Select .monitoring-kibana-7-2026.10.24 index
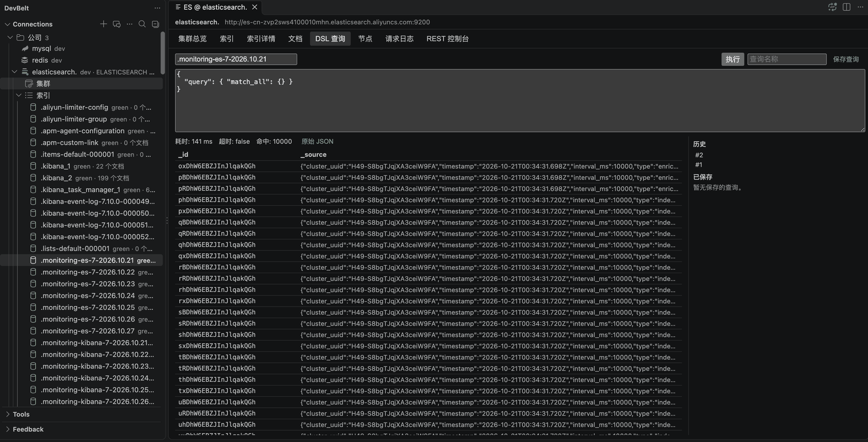The width and height of the screenshot is (868, 442). 81,378
